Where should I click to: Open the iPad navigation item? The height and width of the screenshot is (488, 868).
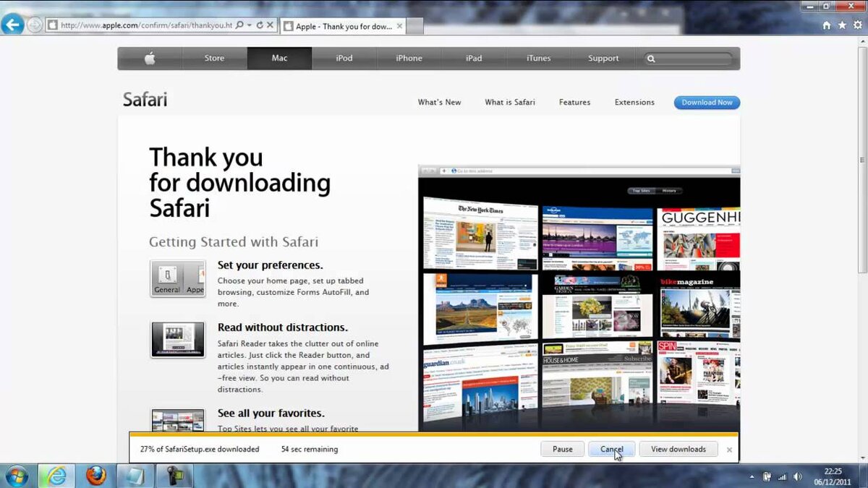tap(474, 59)
